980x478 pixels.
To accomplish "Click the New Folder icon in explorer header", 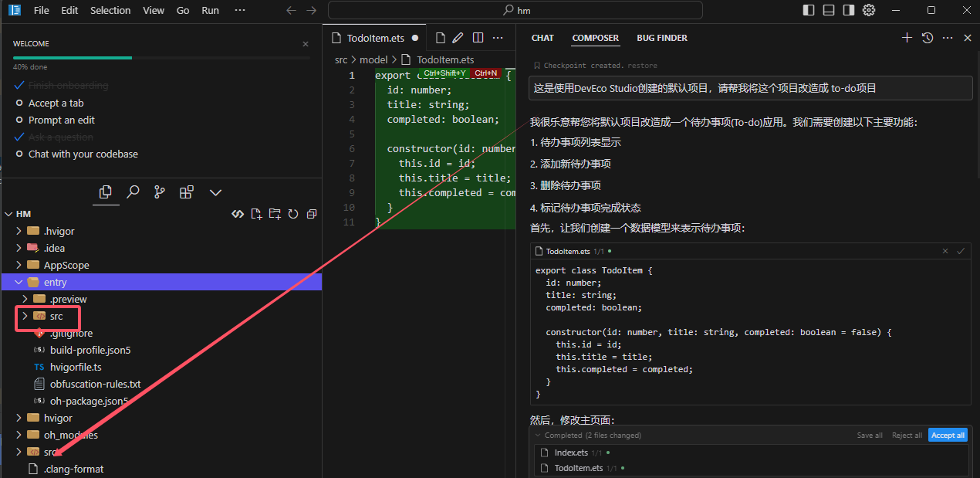I will [x=275, y=214].
